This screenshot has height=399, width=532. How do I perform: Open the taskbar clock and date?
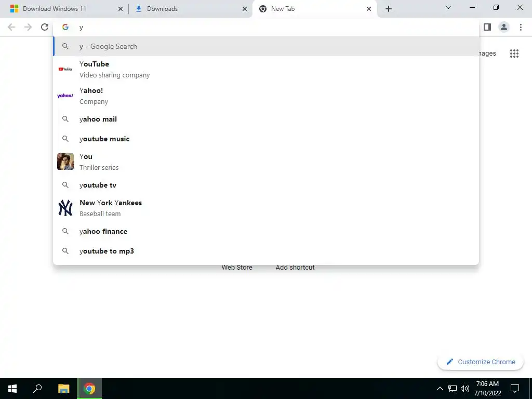click(x=487, y=389)
